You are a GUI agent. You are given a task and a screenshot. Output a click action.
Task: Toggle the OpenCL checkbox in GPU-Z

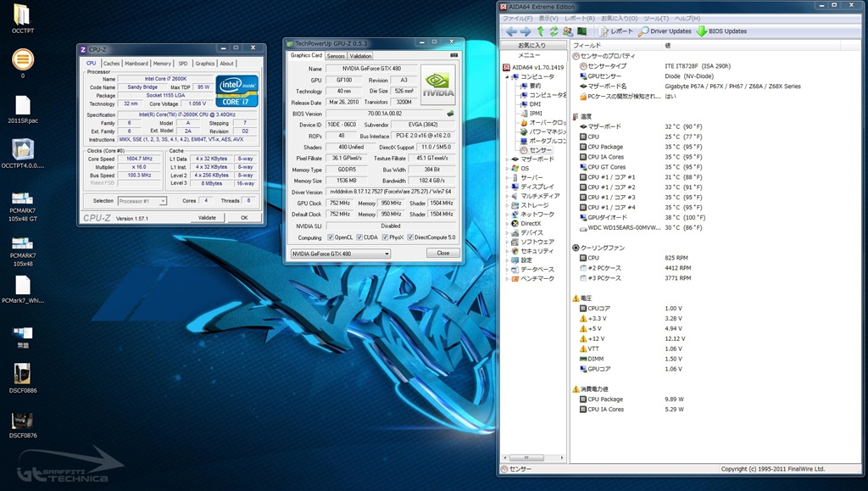coord(331,237)
